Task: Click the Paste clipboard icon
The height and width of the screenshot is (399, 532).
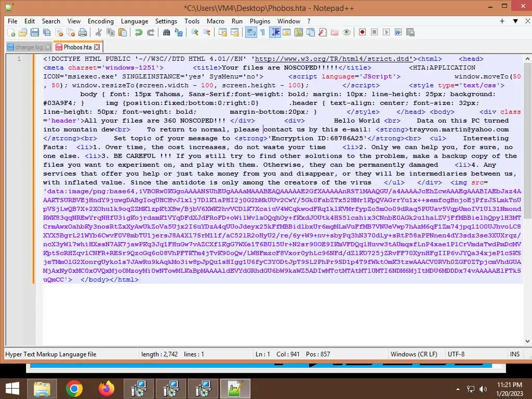Action: tap(123, 32)
